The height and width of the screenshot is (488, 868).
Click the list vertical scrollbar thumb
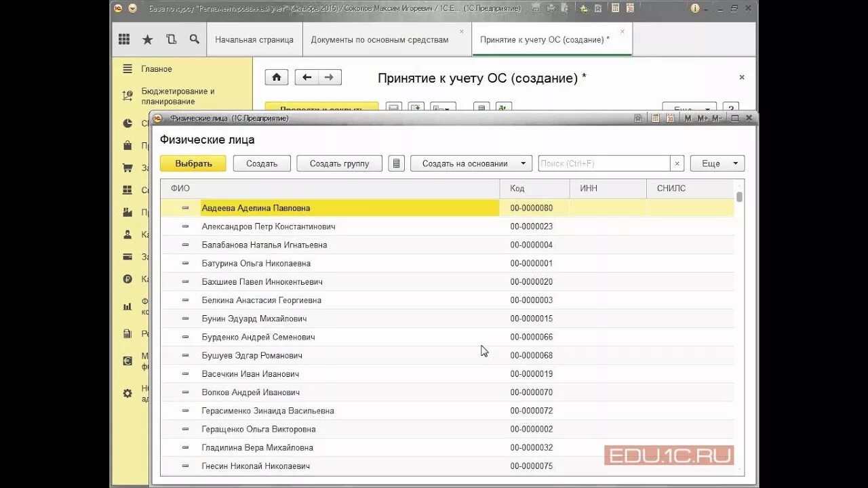click(739, 197)
